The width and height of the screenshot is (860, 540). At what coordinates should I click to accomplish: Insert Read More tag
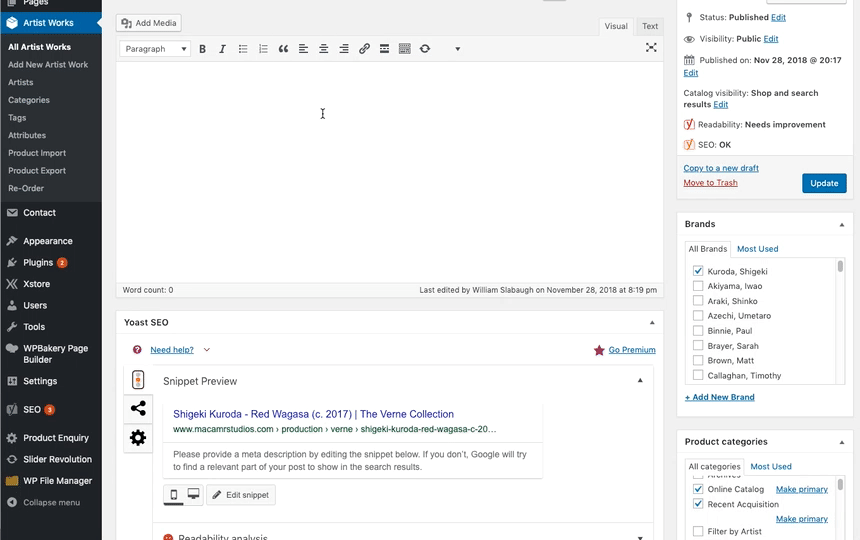[384, 49]
